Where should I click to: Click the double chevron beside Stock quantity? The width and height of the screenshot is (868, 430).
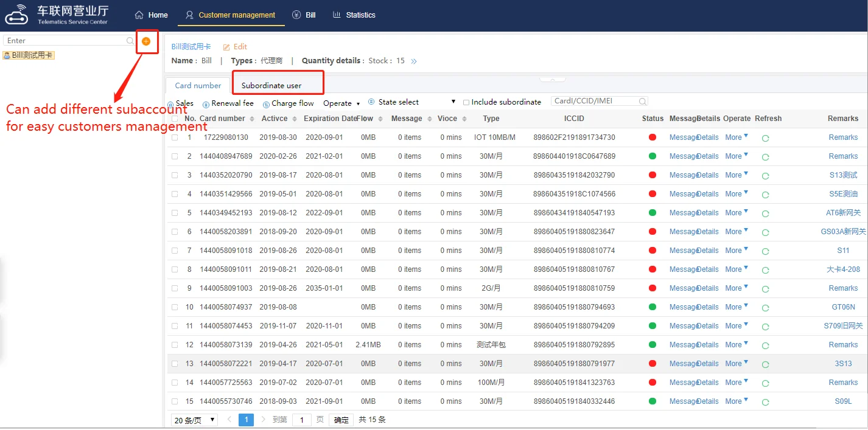[x=414, y=61]
